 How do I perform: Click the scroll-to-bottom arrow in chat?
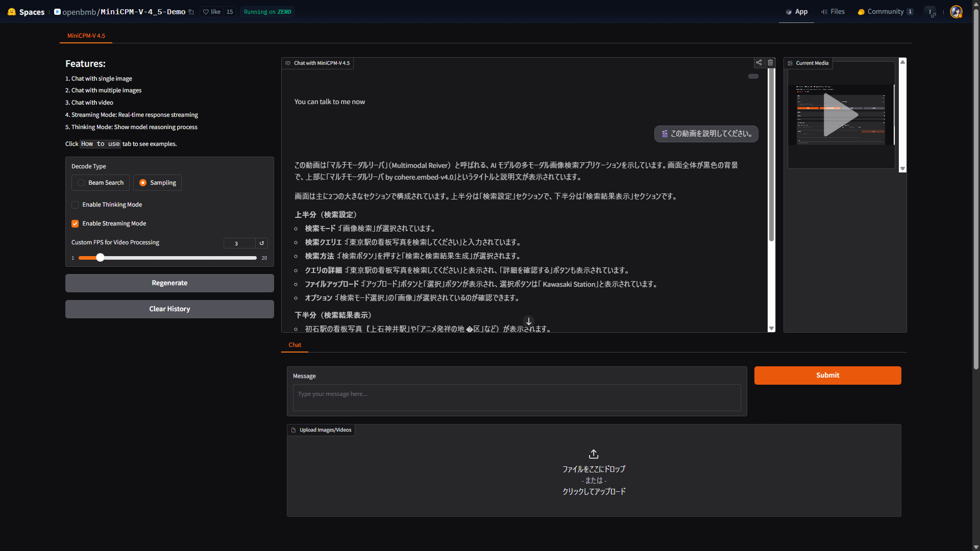529,321
